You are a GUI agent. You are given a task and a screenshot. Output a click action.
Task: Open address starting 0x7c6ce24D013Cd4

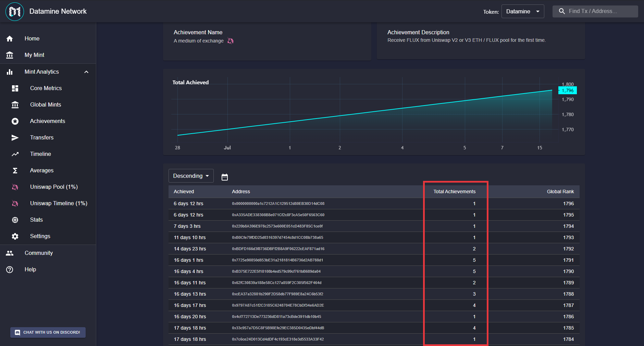[278, 339]
